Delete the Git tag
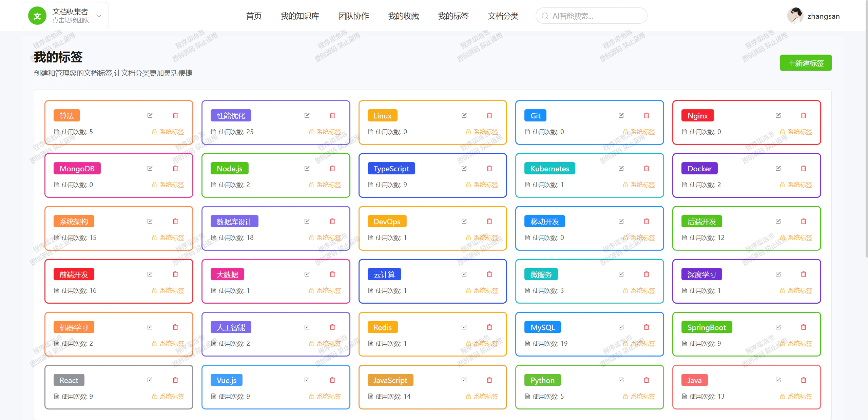Viewport: 868px width, 420px height. click(647, 115)
